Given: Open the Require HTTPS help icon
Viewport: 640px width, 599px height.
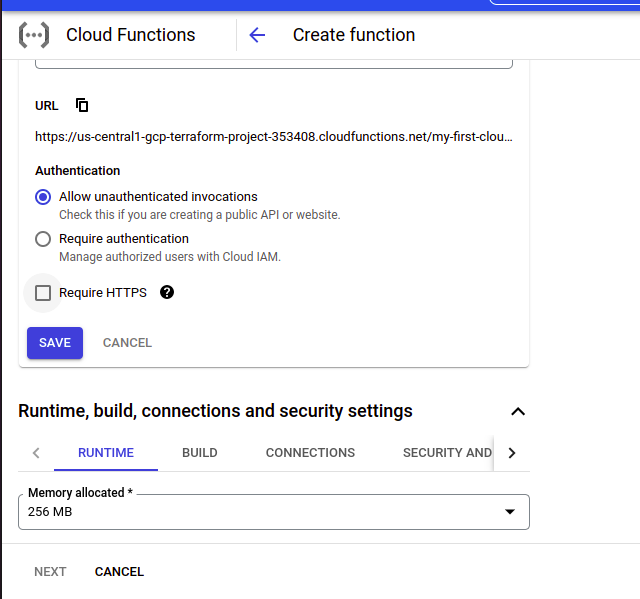Looking at the screenshot, I should coord(167,292).
